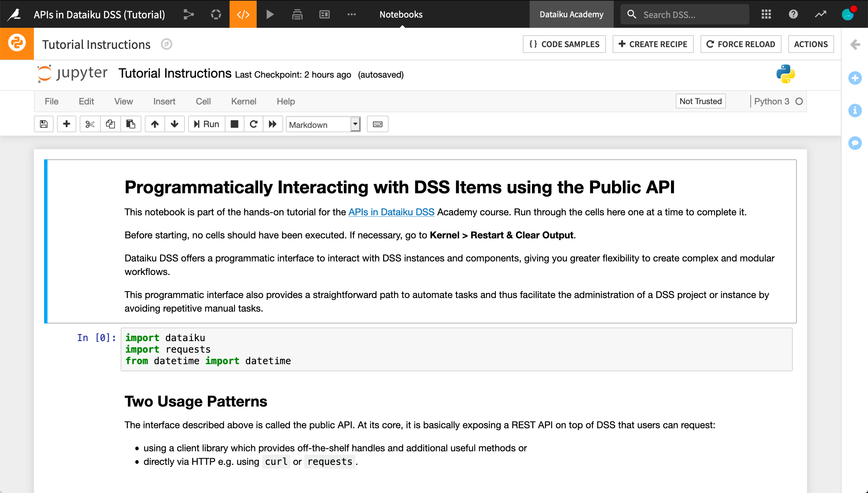The image size is (868, 493).
Task: Click the Last Checkpoint status text
Action: [x=293, y=75]
